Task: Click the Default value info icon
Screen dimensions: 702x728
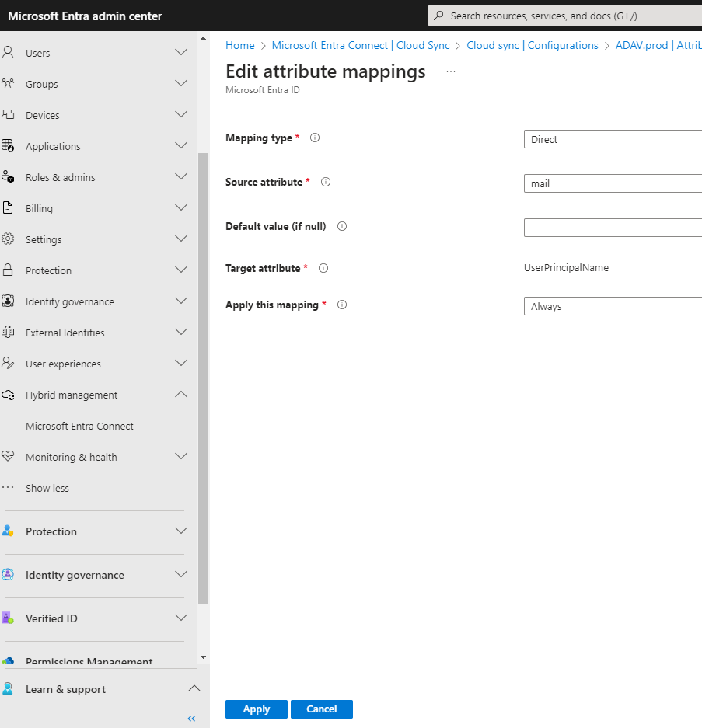Action: [x=342, y=227]
